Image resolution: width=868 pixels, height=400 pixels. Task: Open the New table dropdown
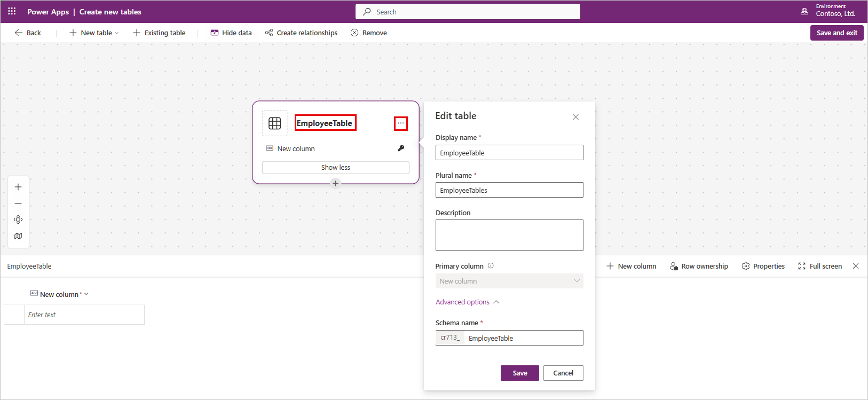point(94,33)
